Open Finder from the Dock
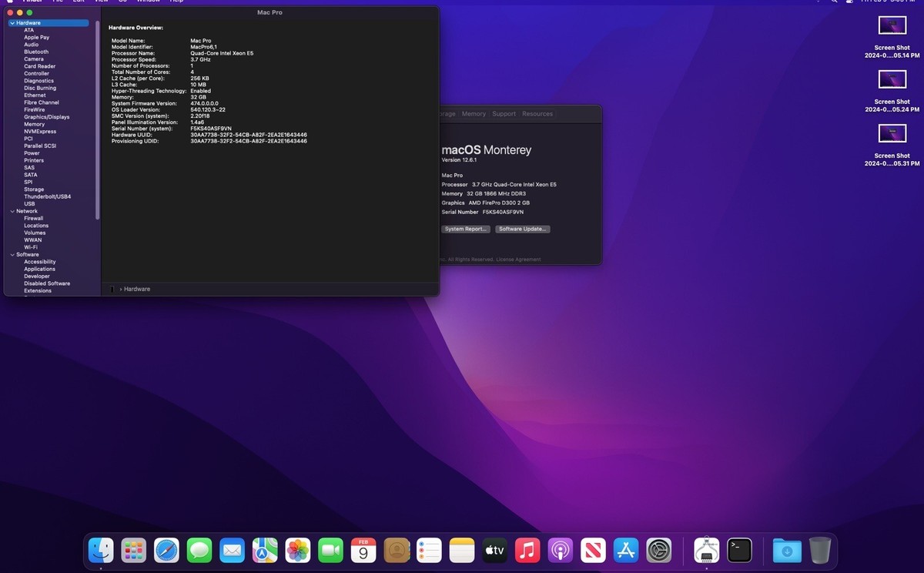Viewport: 924px width, 573px height. click(101, 550)
